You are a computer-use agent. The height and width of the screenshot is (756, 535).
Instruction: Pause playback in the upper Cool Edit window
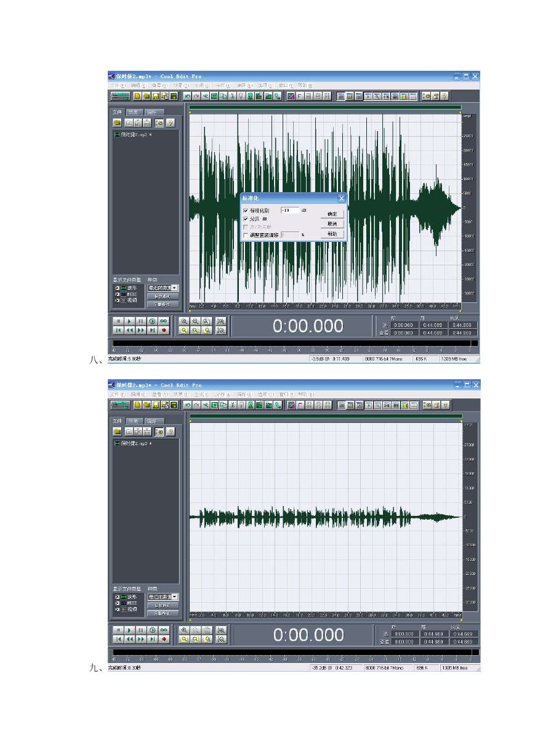click(141, 321)
